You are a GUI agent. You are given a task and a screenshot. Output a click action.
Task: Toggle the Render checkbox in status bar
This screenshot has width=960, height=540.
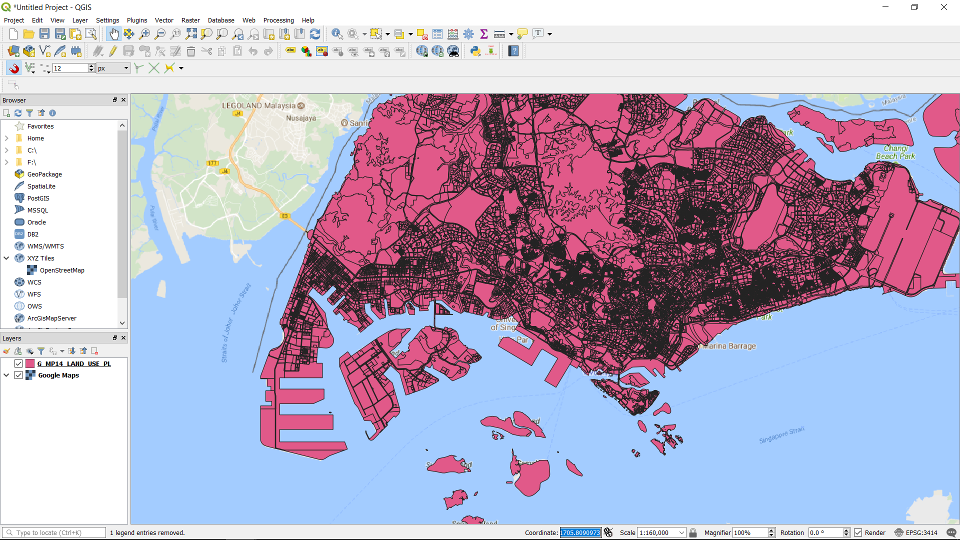pyautogui.click(x=858, y=533)
